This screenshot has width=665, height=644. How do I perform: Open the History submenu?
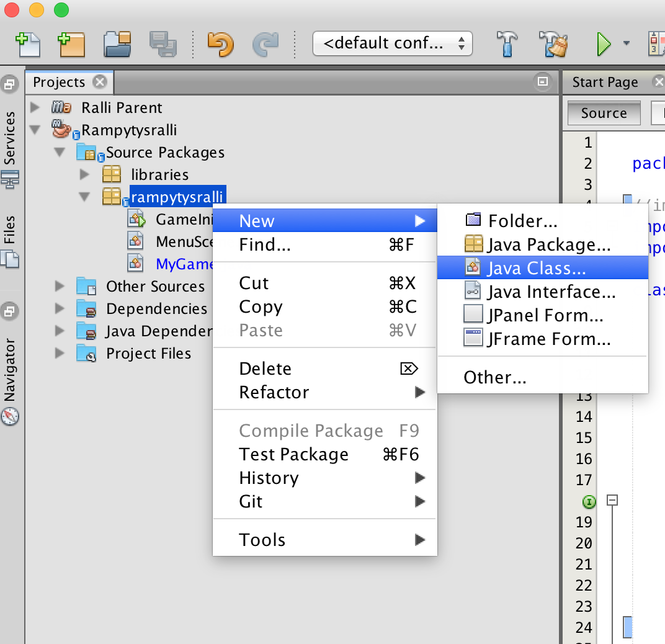tap(325, 478)
